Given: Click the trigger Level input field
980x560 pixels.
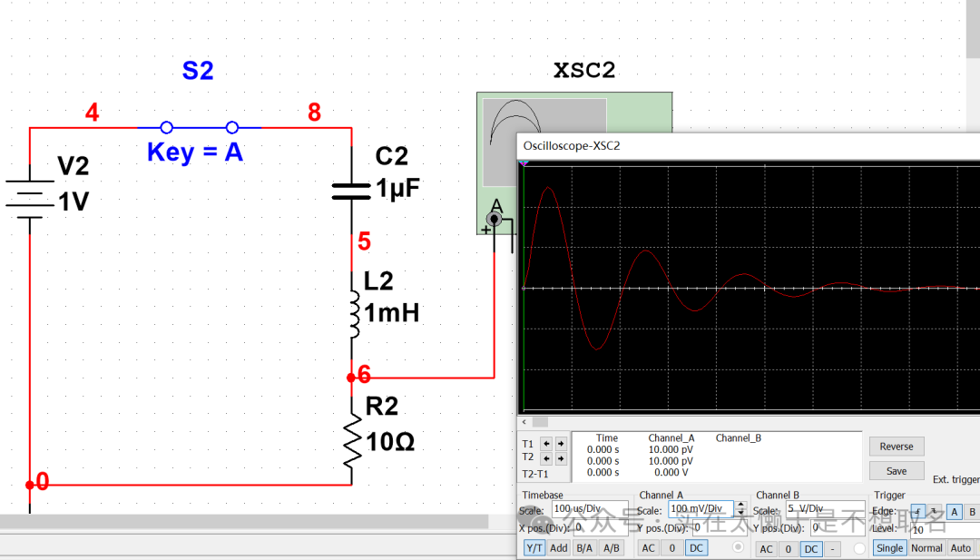Looking at the screenshot, I should [x=944, y=528].
